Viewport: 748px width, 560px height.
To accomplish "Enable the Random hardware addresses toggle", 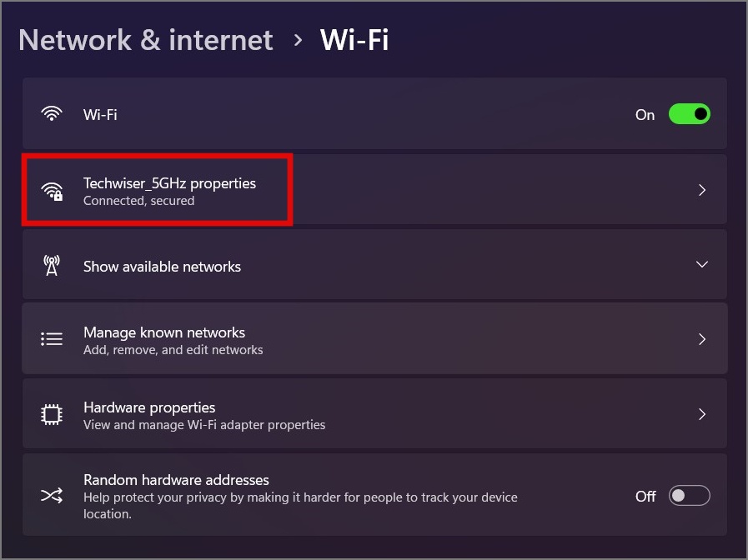I will pyautogui.click(x=689, y=496).
